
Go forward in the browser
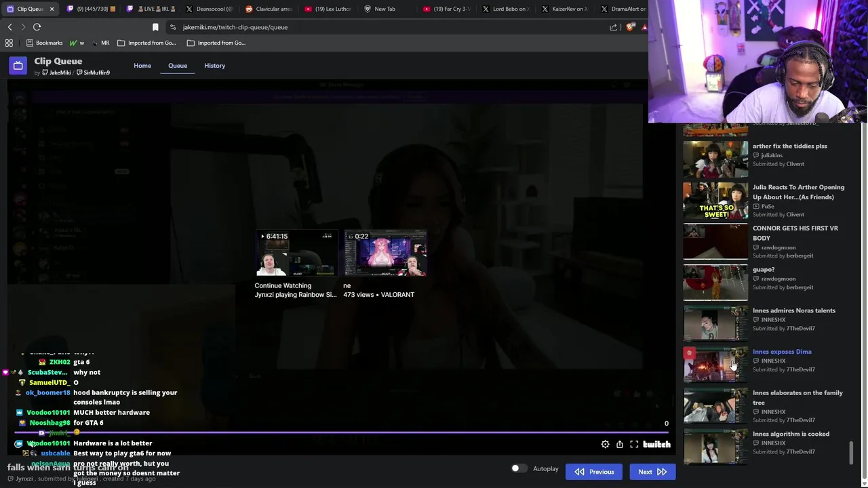click(23, 27)
